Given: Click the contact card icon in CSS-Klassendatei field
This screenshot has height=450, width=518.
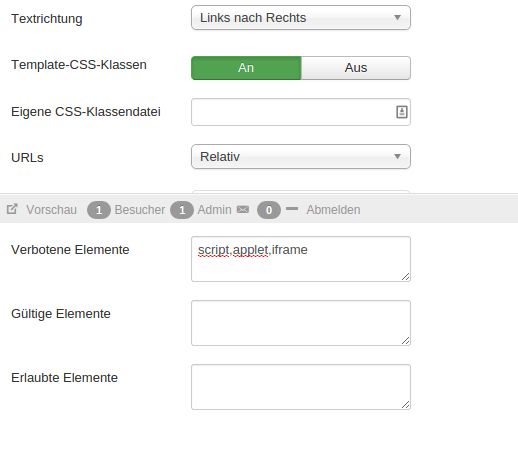Looking at the screenshot, I should 402,112.
